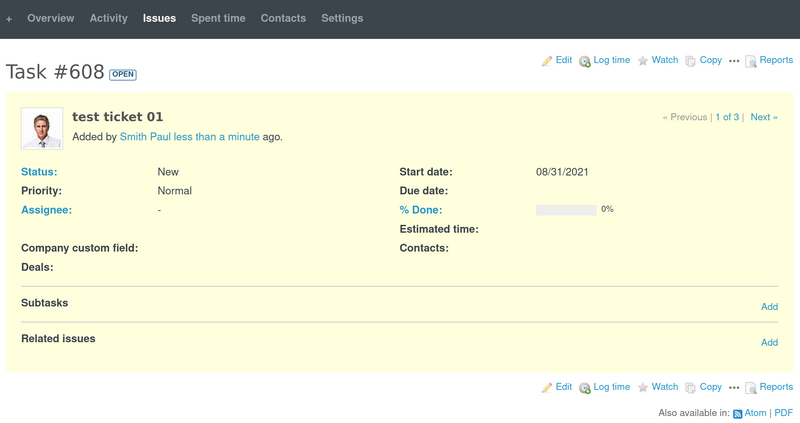Click the Log time clock icon at top
Viewport: 800px width, 423px height.
click(585, 61)
